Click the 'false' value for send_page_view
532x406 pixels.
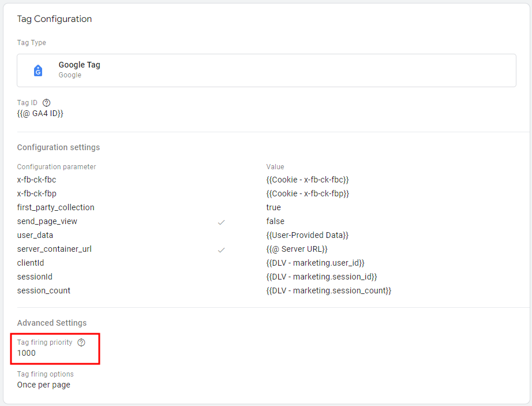point(275,221)
